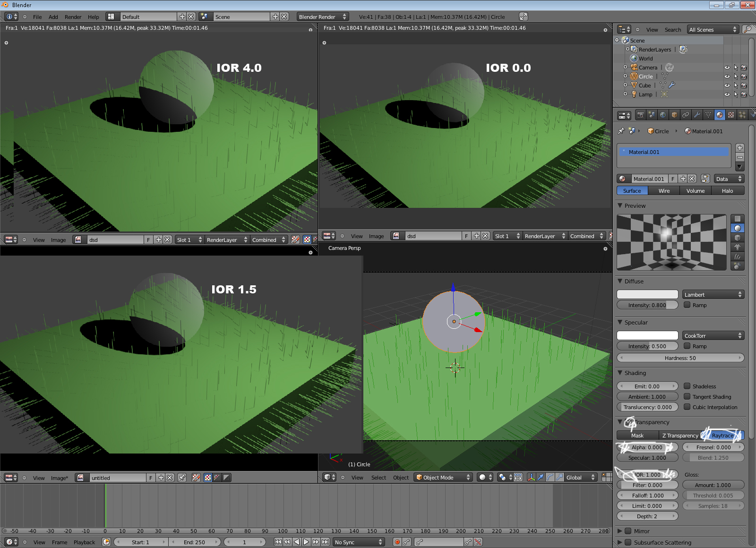Enable the Mirror panel checkbox
Viewport: 756px width, 548px height.
(628, 531)
